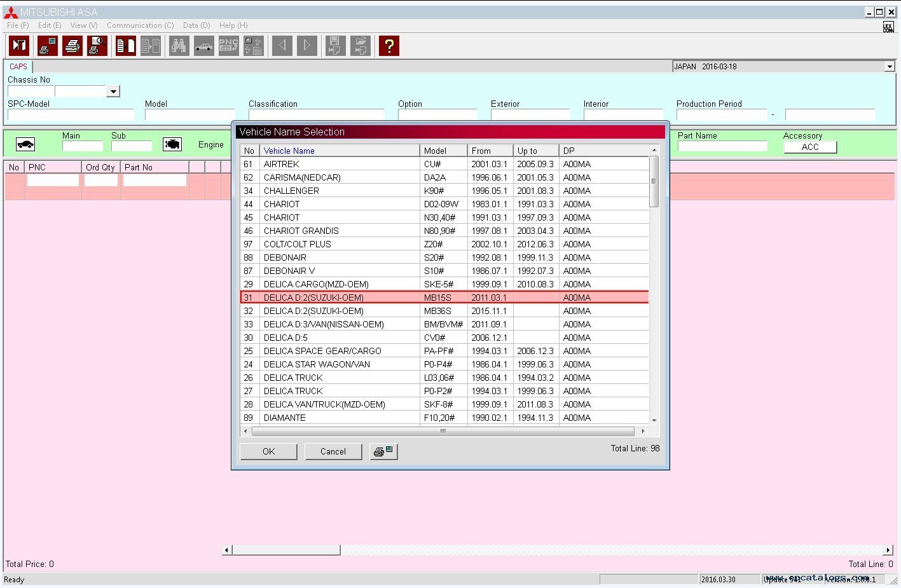Expand the Chassis No dropdown

pyautogui.click(x=113, y=92)
